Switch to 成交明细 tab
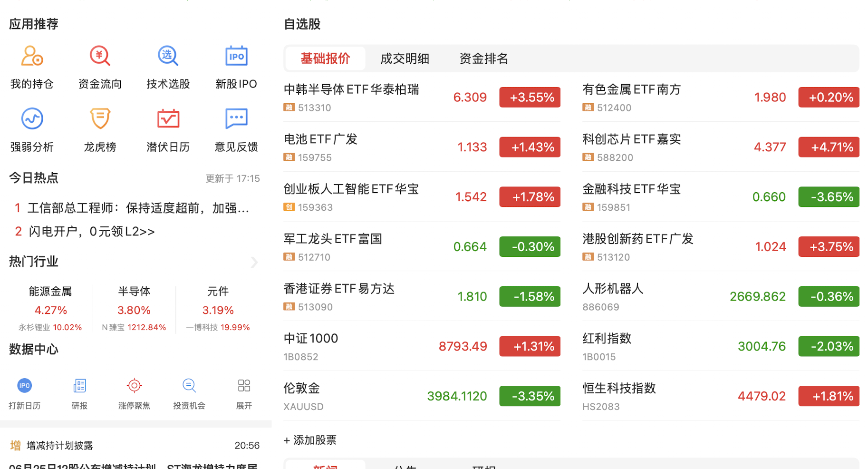 tap(405, 59)
